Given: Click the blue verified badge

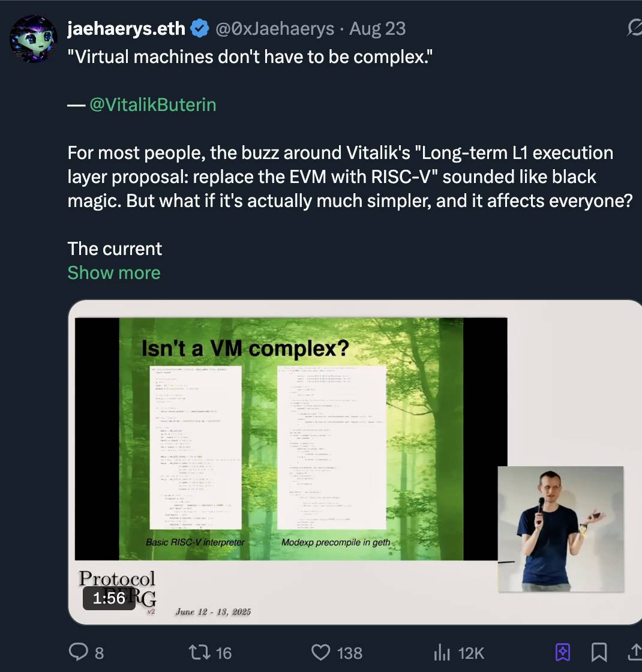Looking at the screenshot, I should click(x=200, y=28).
